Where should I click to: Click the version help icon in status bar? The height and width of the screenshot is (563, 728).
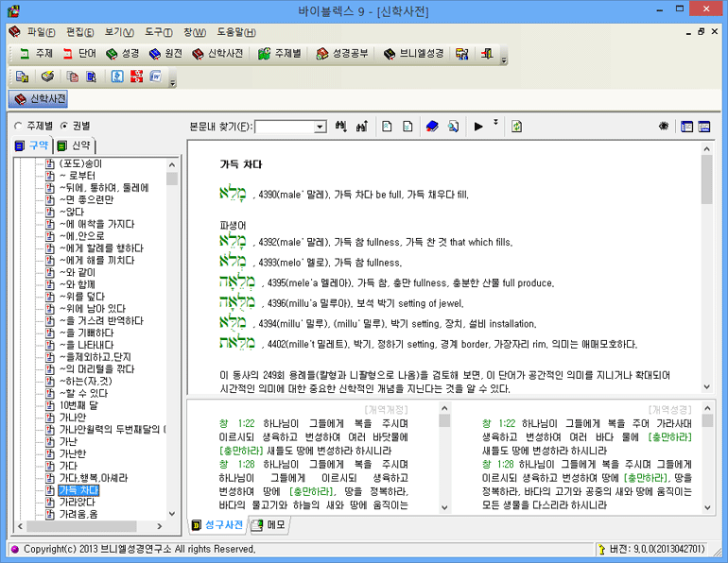[601, 550]
